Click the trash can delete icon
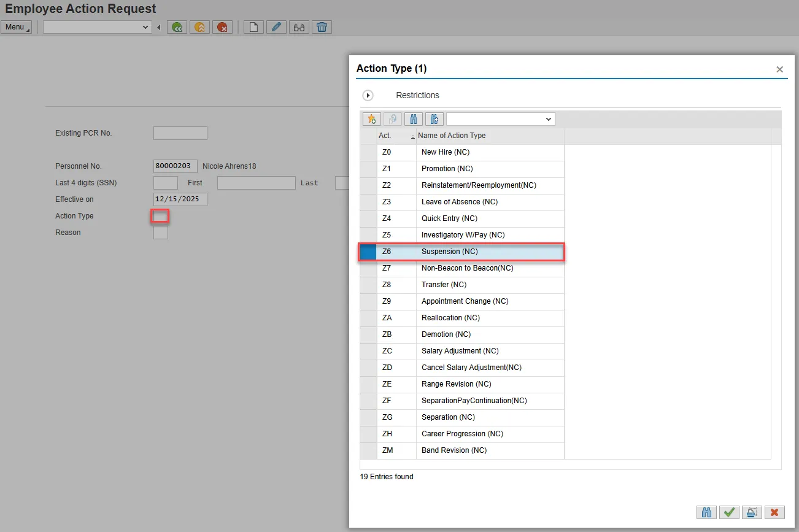The width and height of the screenshot is (799, 532). pos(322,27)
